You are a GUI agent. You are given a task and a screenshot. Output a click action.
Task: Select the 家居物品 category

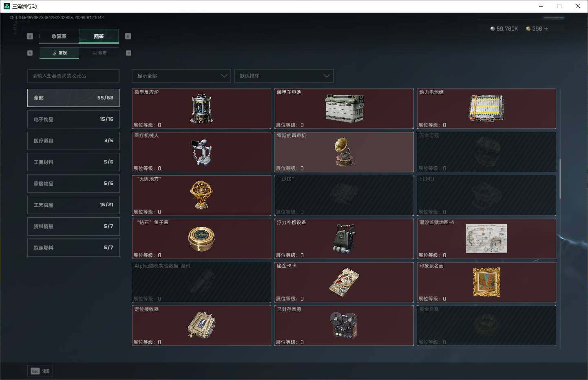point(73,183)
